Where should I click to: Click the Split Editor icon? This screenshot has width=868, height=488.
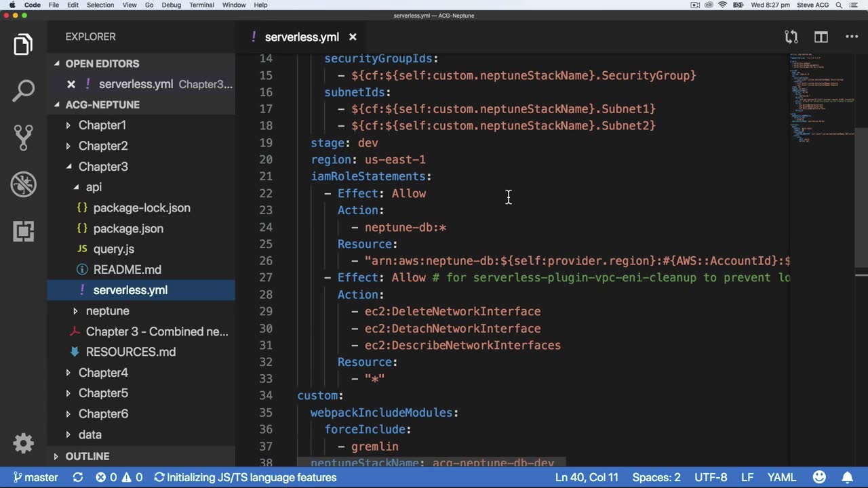click(x=821, y=37)
